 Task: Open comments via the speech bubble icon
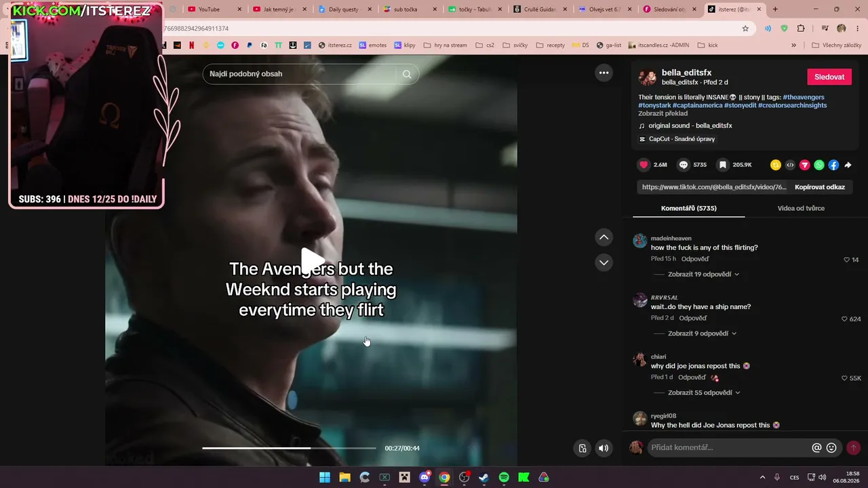(x=684, y=165)
